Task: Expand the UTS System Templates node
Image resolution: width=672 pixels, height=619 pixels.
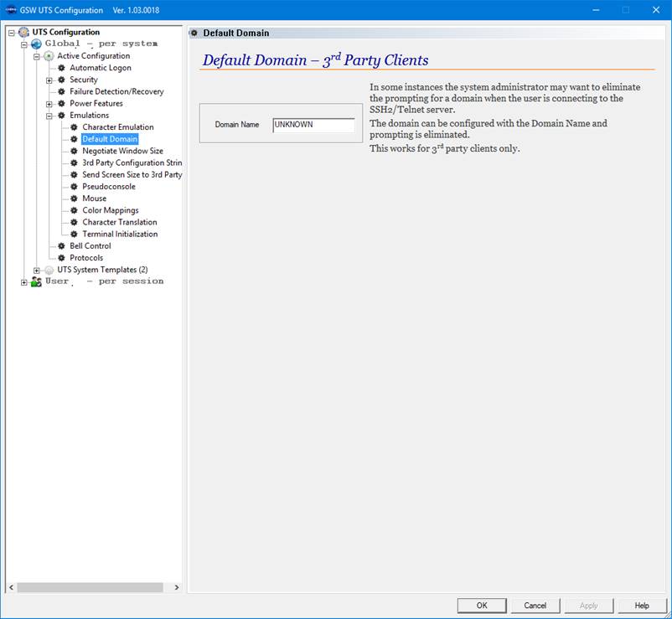Action: (x=36, y=271)
